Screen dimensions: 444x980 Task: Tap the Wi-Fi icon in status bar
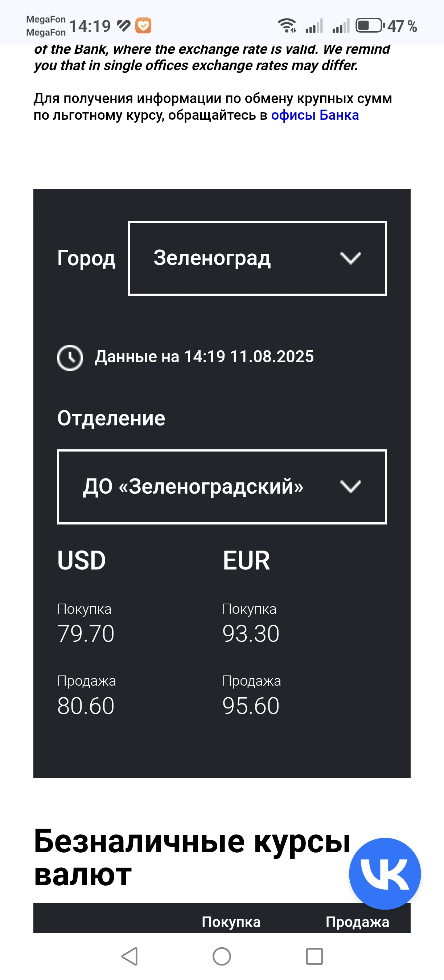[287, 26]
